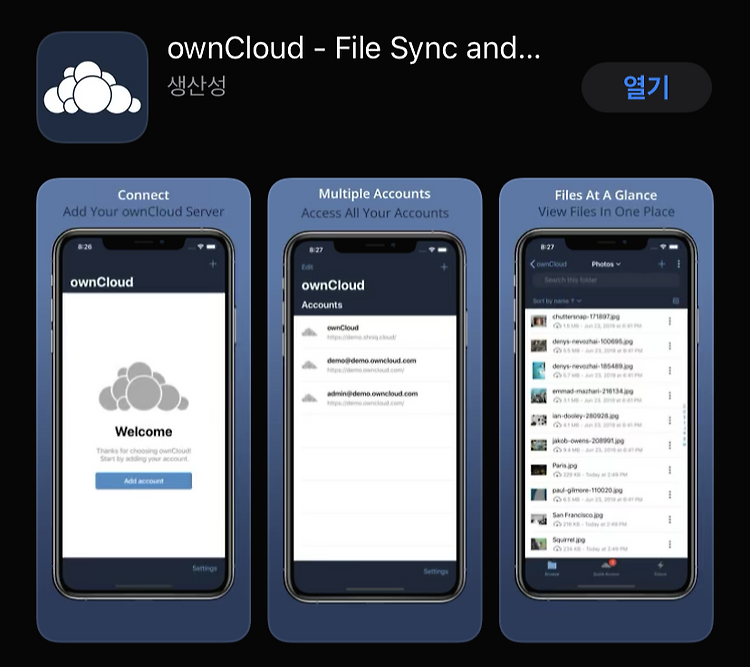This screenshot has height=667, width=750.
Task: Open the Multiple Accounts screenshot preview
Action: coord(375,410)
